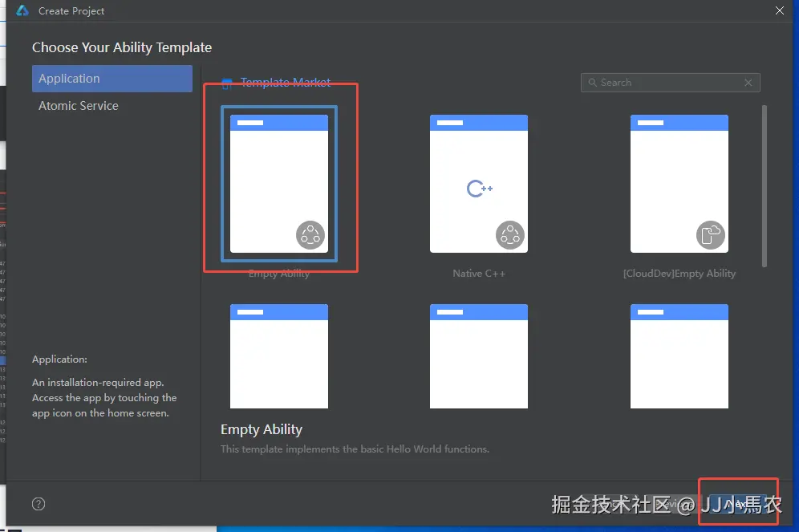Click the package icon on [CloudDev]Empty Ability card
Viewport: 799px width, 532px height.
click(x=712, y=235)
